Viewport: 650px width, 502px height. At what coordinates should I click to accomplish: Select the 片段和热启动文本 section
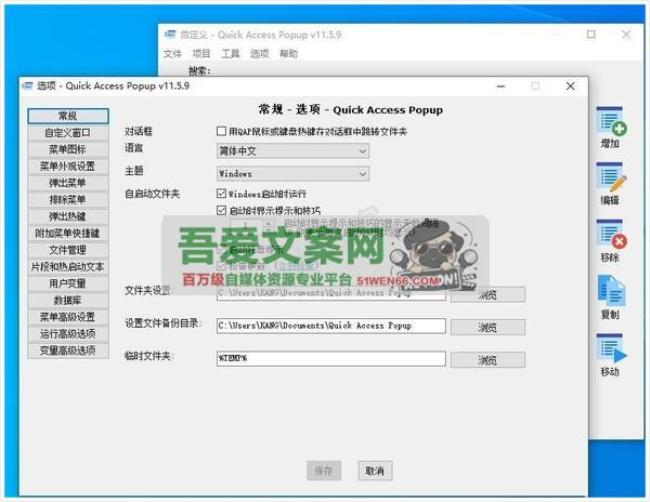point(68,267)
